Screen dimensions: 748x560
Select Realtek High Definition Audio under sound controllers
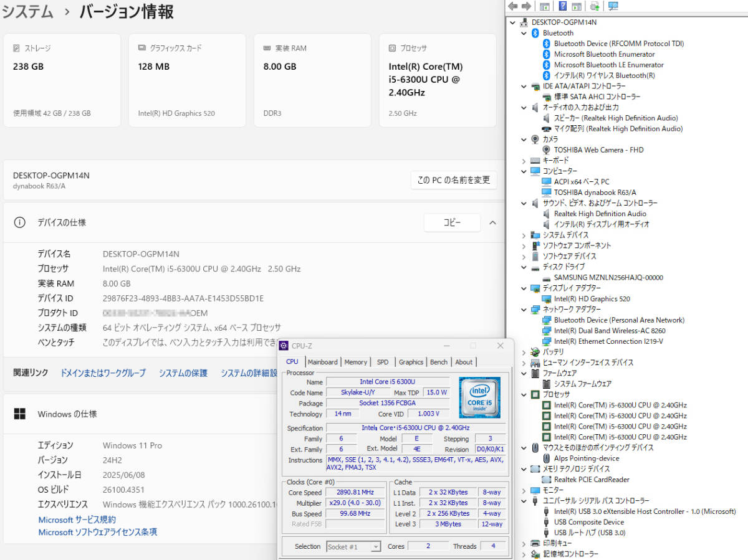pos(600,214)
